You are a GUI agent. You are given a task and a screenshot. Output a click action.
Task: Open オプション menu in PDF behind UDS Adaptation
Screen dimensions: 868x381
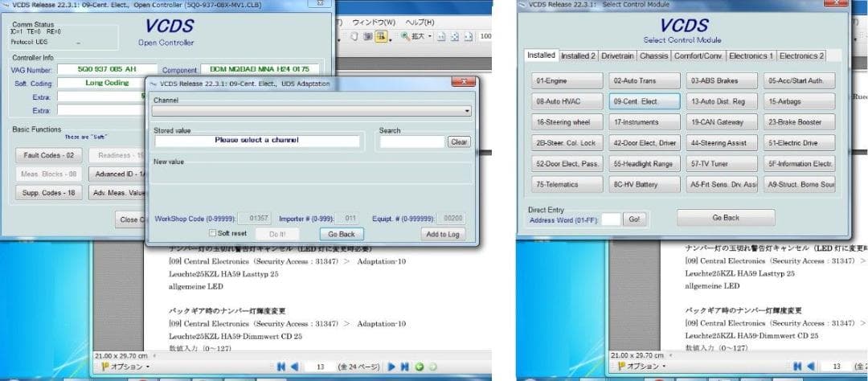pyautogui.click(x=125, y=367)
